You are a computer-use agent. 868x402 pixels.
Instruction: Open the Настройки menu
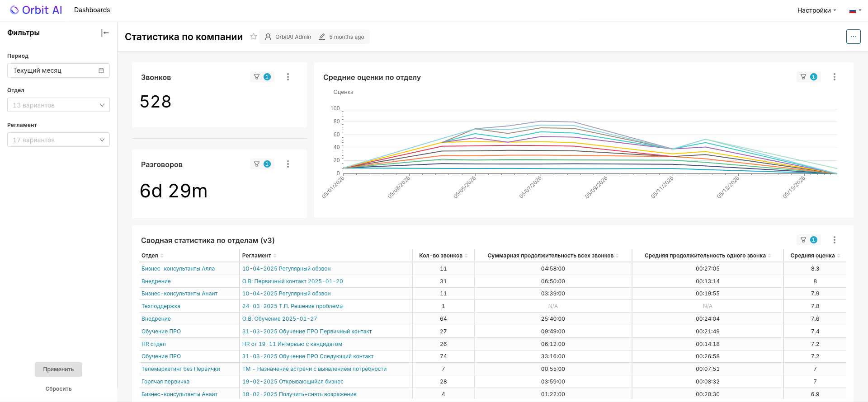click(x=816, y=10)
